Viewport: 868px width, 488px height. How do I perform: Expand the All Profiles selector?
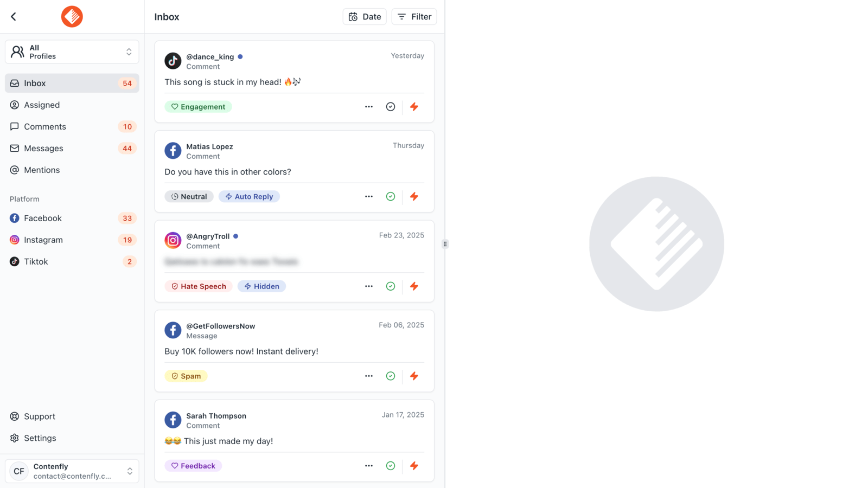coord(72,52)
